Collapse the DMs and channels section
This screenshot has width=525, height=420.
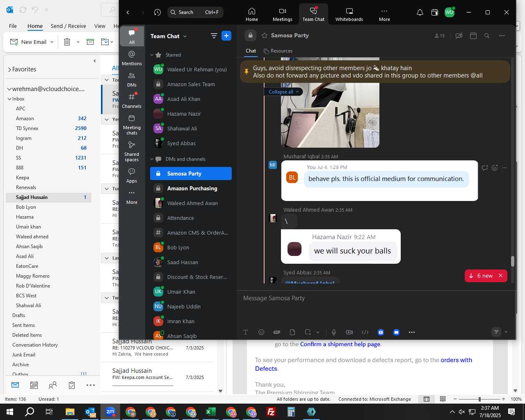tap(152, 159)
